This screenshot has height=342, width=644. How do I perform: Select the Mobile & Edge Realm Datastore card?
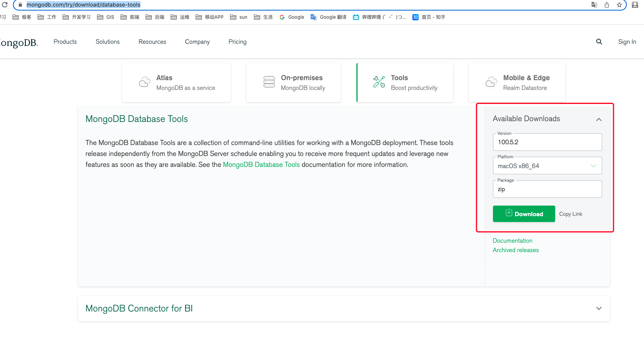click(x=517, y=82)
